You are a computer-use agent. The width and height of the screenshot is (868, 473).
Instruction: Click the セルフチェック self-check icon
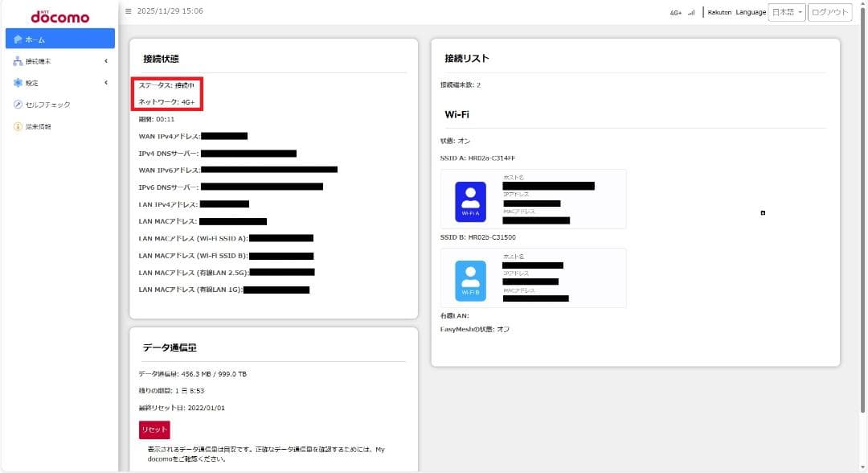18,104
